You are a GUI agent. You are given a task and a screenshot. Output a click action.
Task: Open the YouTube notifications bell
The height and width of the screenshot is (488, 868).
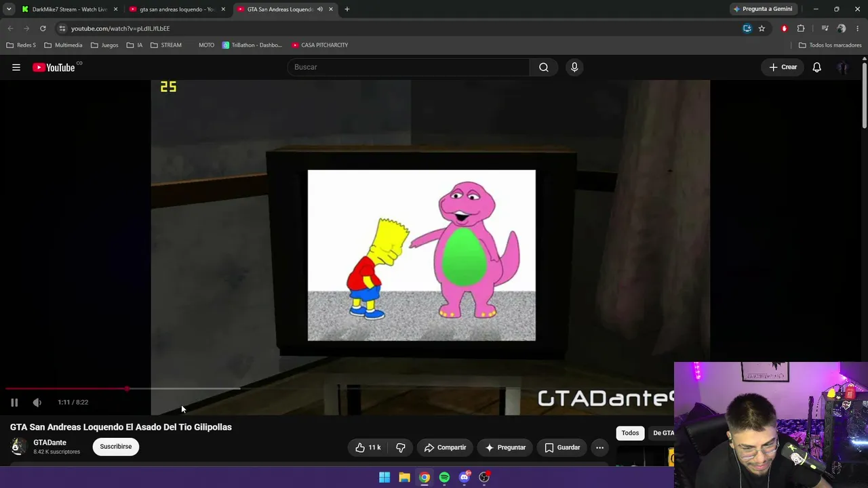(817, 67)
